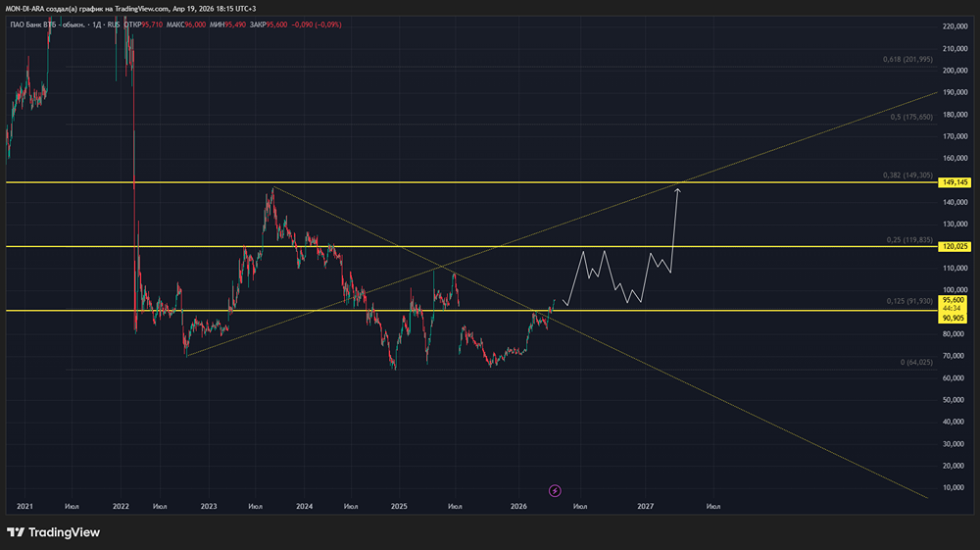Click the 100,000 price axis label
This screenshot has width=980, height=550.
(x=955, y=290)
